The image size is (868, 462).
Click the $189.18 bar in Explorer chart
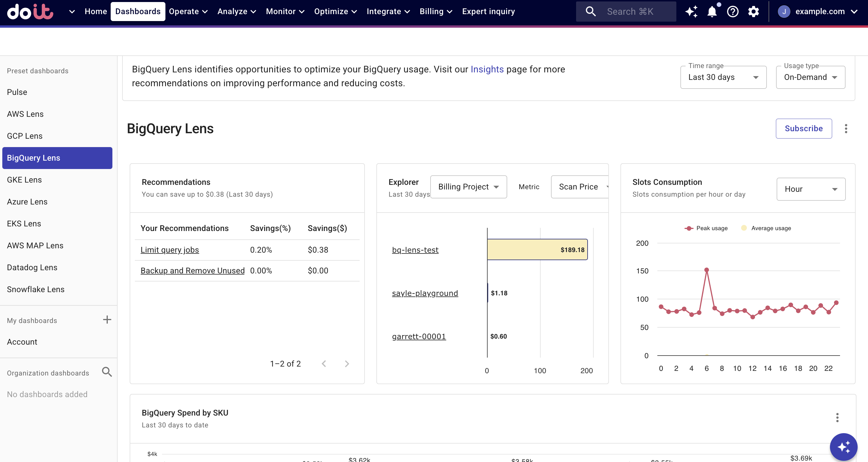[x=537, y=249]
